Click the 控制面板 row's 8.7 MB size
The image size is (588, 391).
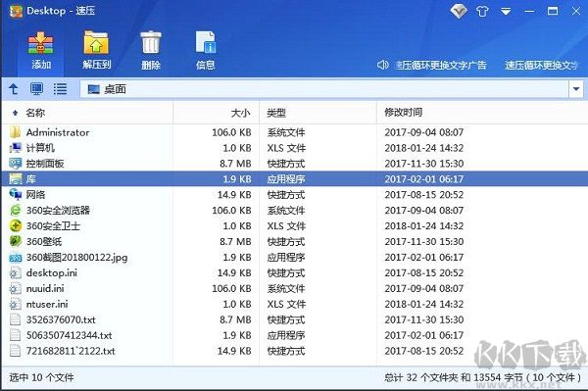click(235, 164)
